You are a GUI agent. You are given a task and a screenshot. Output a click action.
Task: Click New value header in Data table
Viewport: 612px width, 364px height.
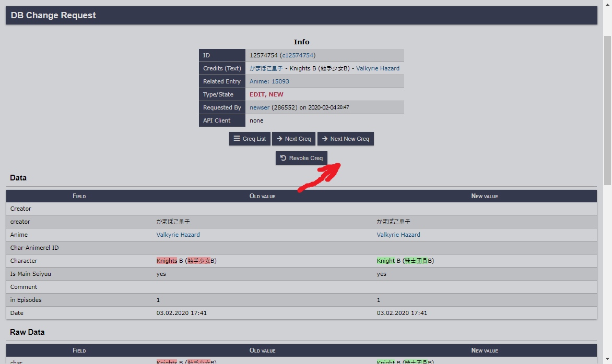pos(484,196)
